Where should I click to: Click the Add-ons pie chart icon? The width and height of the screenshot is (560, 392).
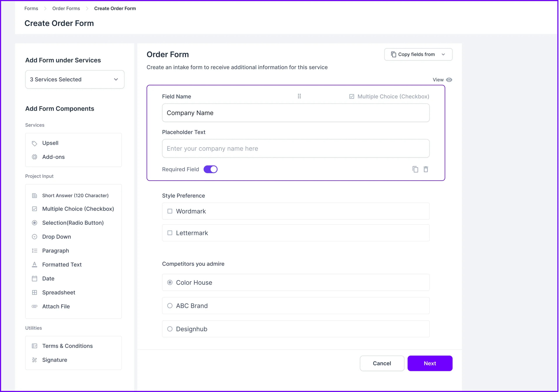pos(34,157)
